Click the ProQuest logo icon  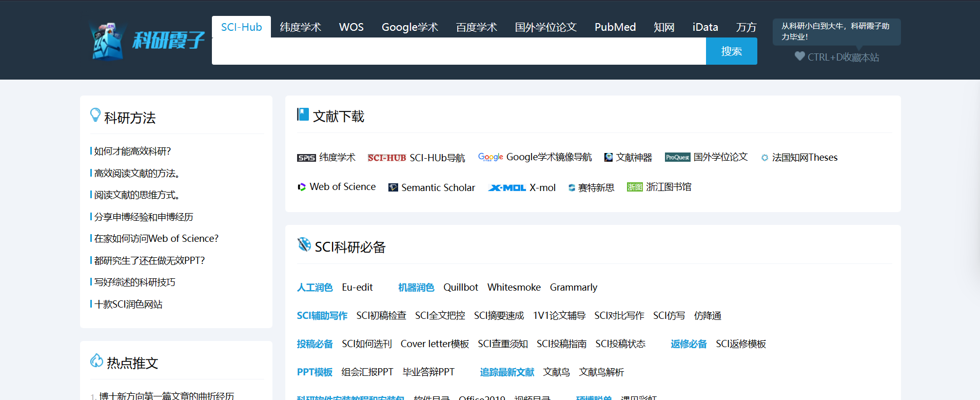click(x=678, y=157)
